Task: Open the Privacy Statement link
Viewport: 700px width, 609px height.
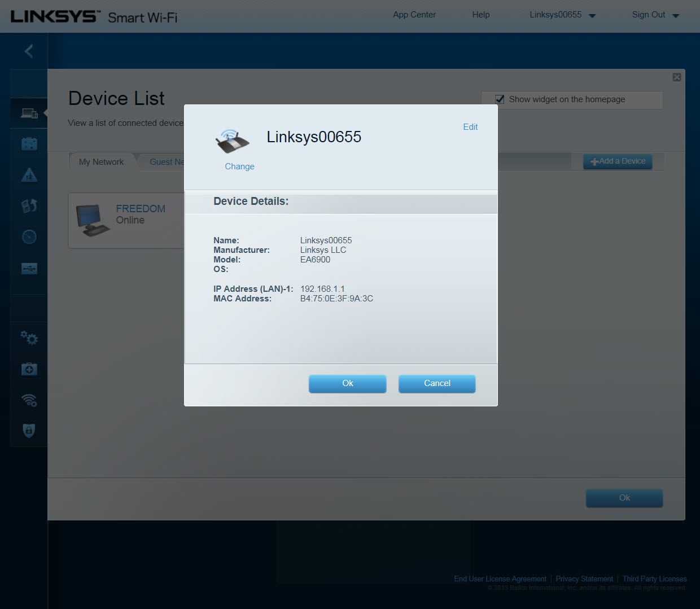Action: [584, 579]
